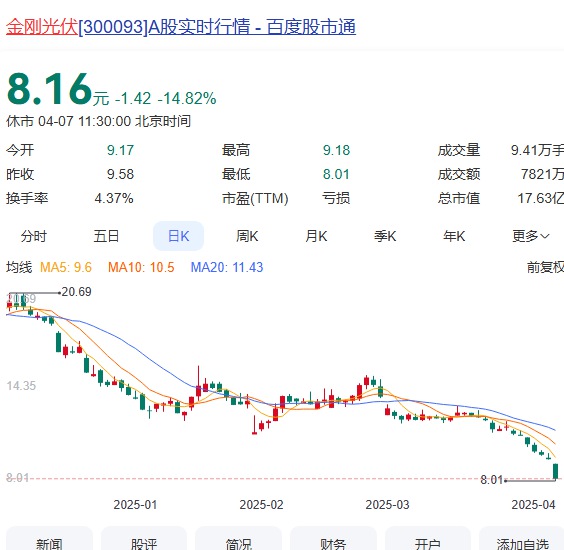Image resolution: width=564 pixels, height=550 pixels.
Task: Click the 总市值 label
Action: coord(459,198)
